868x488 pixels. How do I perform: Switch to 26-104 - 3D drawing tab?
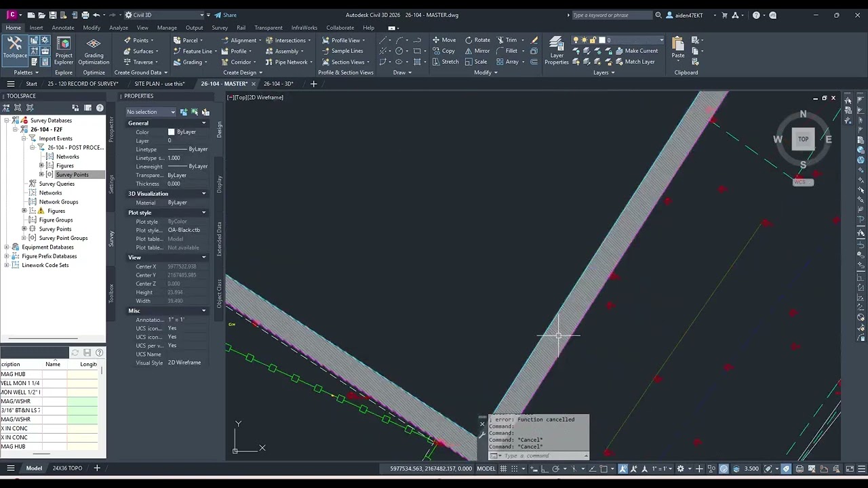point(278,84)
